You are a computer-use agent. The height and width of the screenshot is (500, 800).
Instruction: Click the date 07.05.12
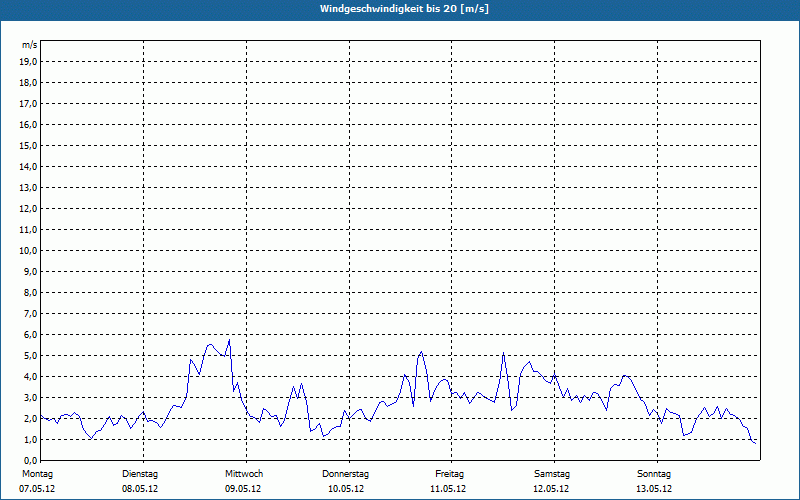coord(37,489)
